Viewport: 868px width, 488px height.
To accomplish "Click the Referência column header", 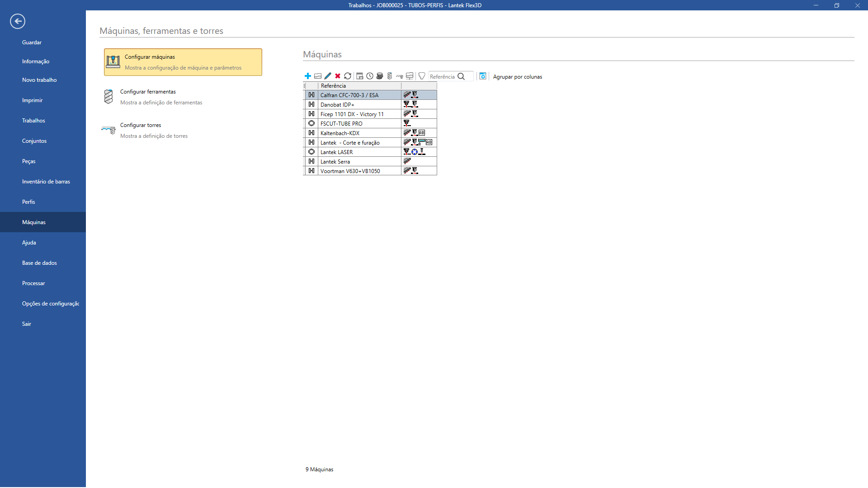I will tap(359, 86).
